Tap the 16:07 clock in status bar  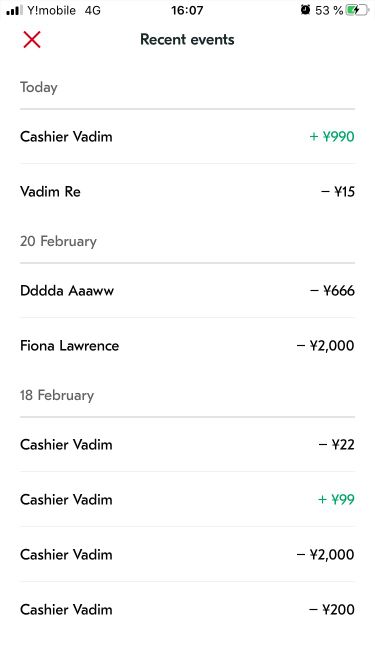point(187,10)
